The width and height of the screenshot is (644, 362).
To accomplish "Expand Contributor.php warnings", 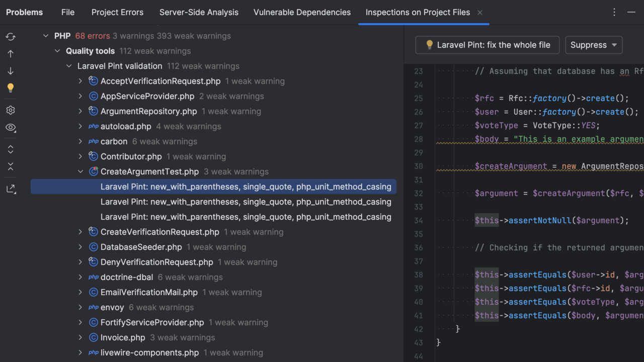I will 80,156.
